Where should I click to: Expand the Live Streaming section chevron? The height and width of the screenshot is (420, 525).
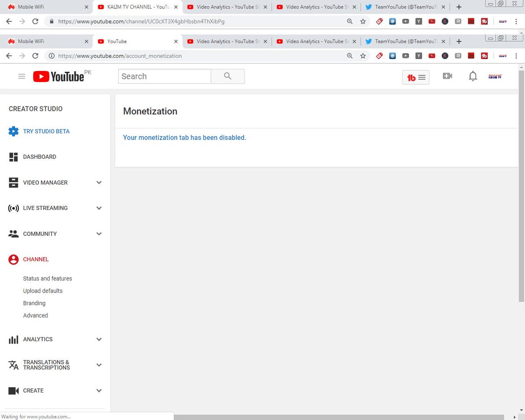99,208
